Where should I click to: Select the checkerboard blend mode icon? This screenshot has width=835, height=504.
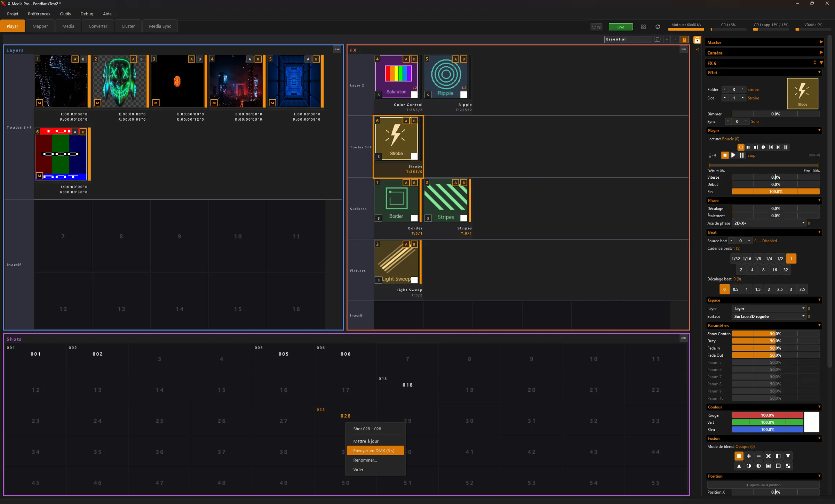click(788, 466)
